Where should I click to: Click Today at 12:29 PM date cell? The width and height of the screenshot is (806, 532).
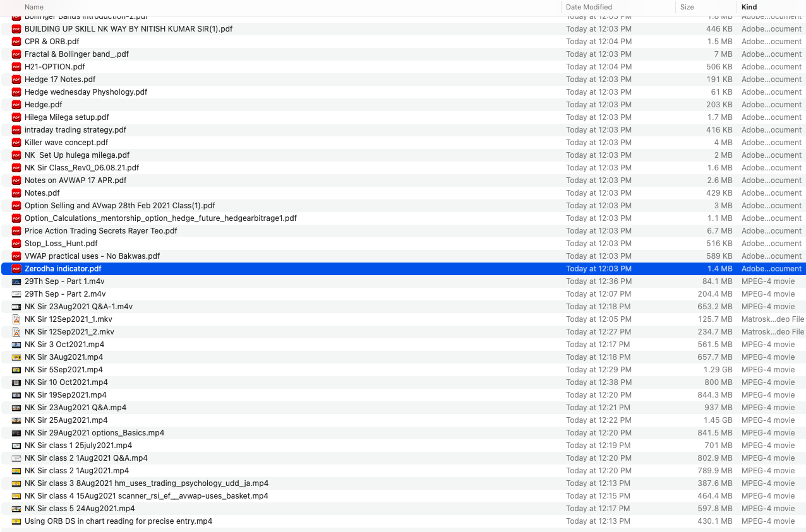(x=599, y=370)
